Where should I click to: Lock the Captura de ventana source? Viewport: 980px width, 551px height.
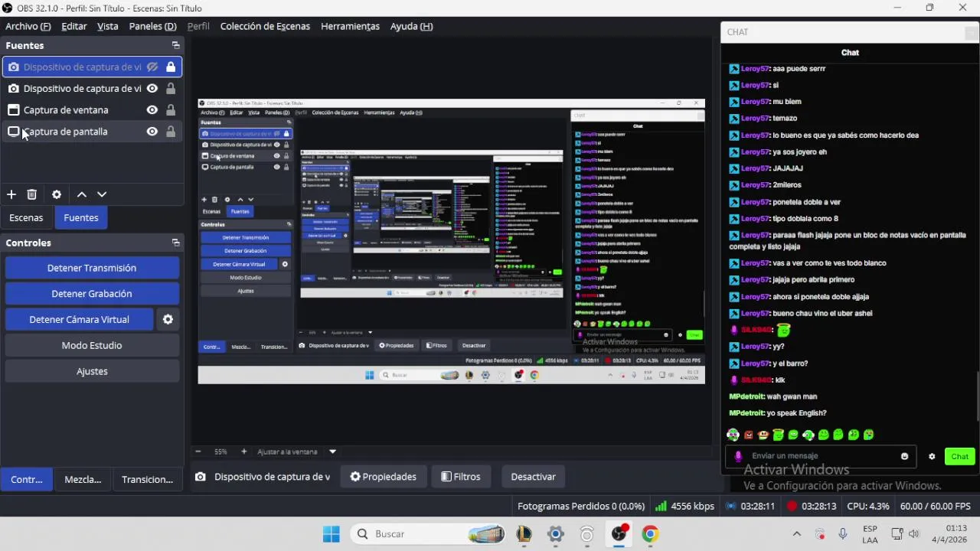coord(171,109)
